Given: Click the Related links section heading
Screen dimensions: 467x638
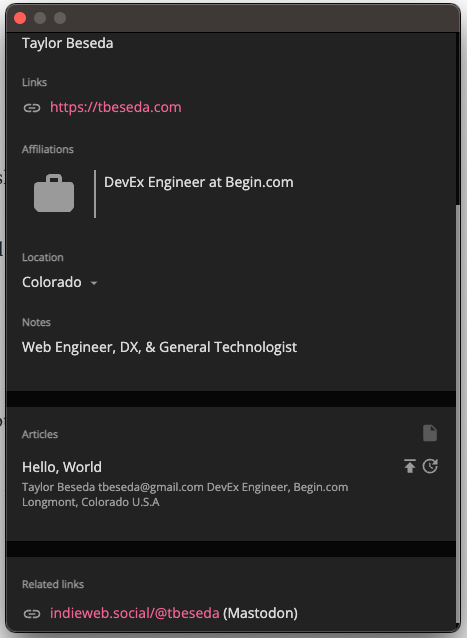Looking at the screenshot, I should (53, 584).
